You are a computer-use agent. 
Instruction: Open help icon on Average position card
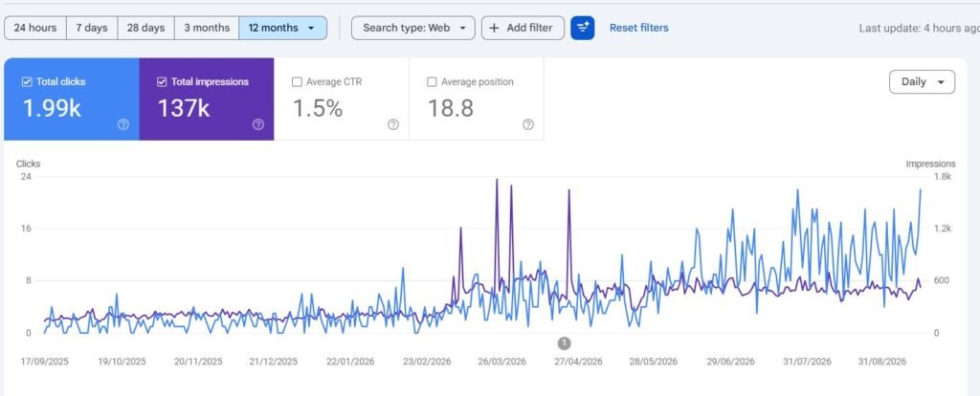528,124
